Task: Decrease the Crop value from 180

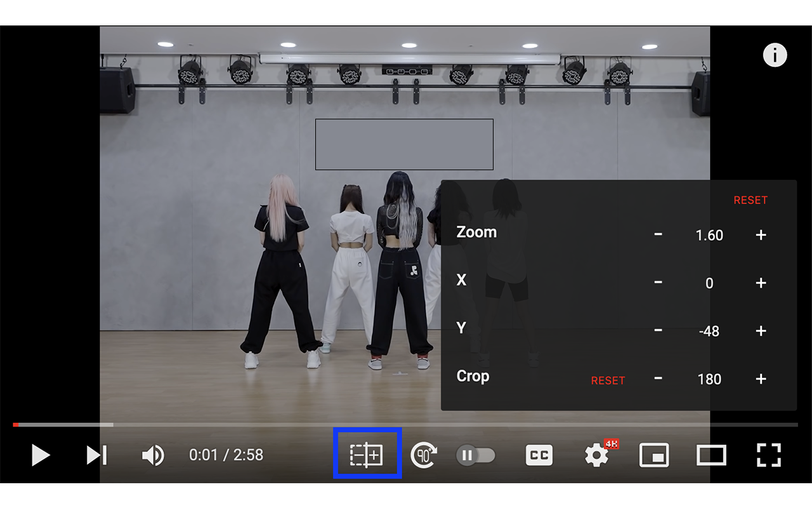Action: 658,379
